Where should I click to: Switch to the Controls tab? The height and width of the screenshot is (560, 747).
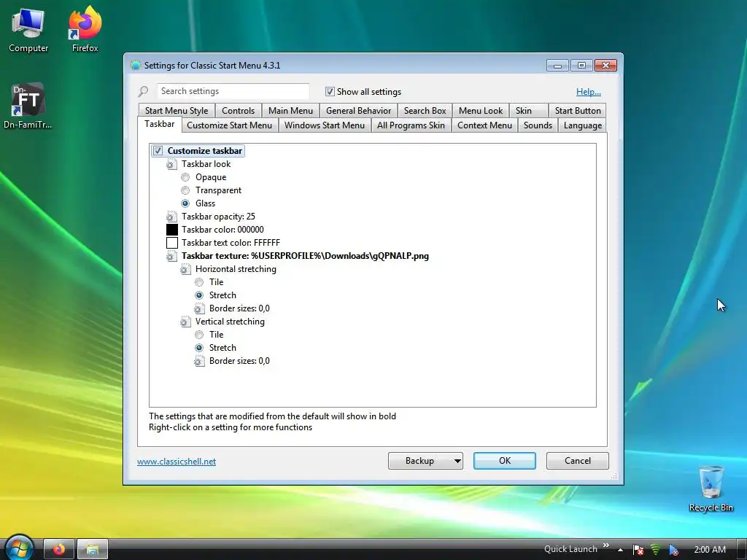(239, 111)
